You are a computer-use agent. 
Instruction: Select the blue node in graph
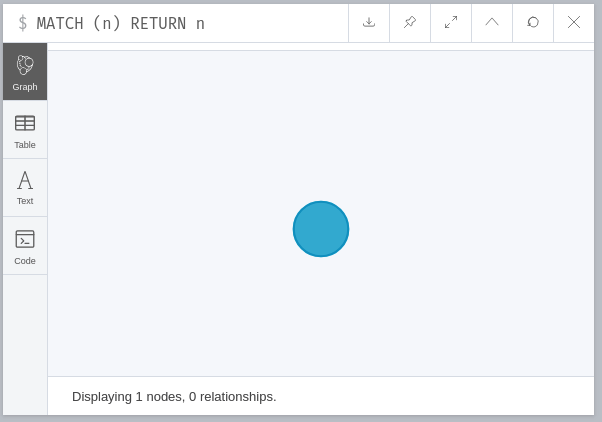[x=321, y=229]
